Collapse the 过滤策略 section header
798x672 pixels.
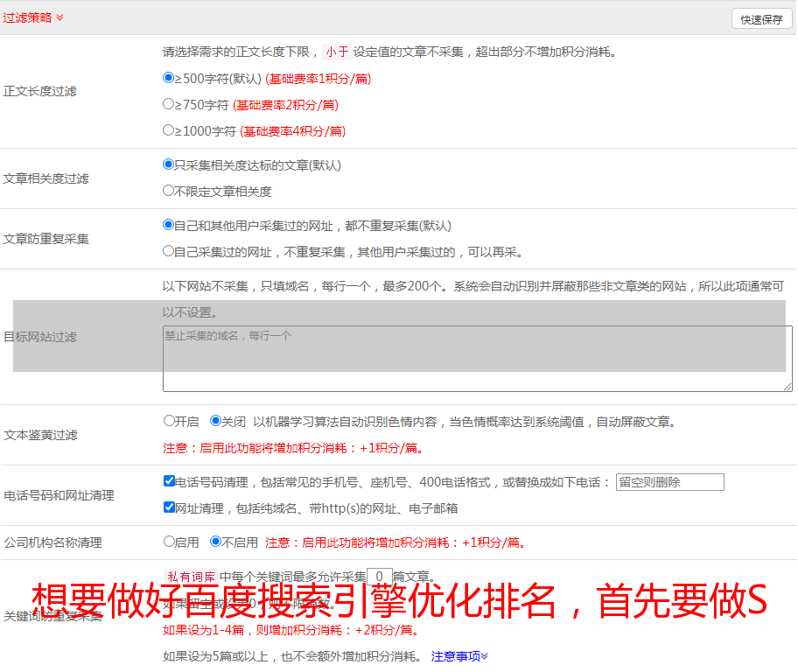pyautogui.click(x=33, y=17)
